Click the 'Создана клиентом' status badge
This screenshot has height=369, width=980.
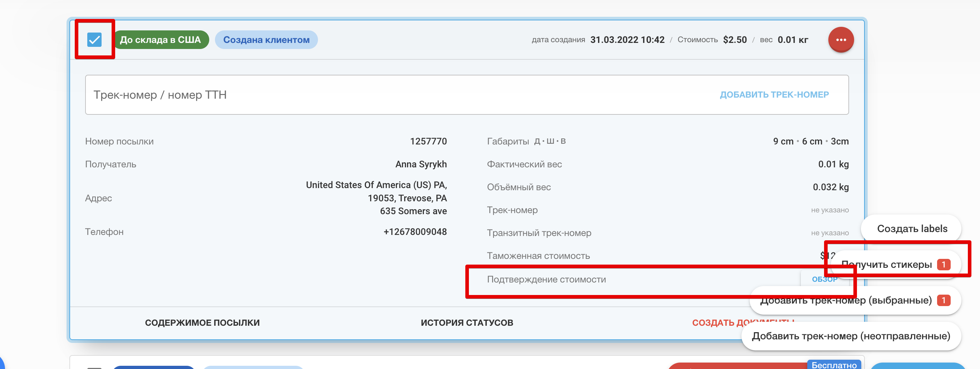266,40
